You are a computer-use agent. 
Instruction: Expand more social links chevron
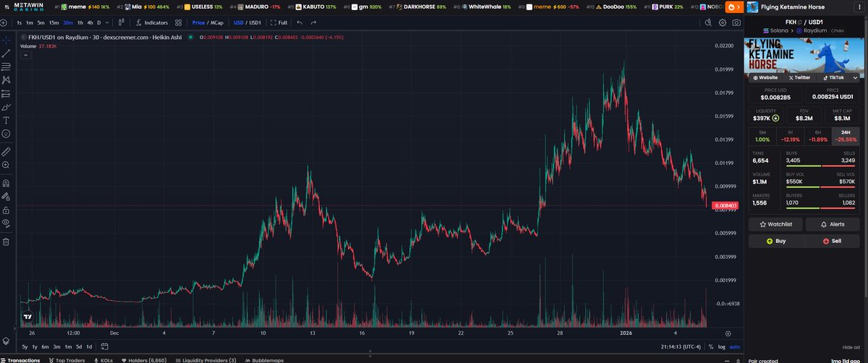point(856,77)
